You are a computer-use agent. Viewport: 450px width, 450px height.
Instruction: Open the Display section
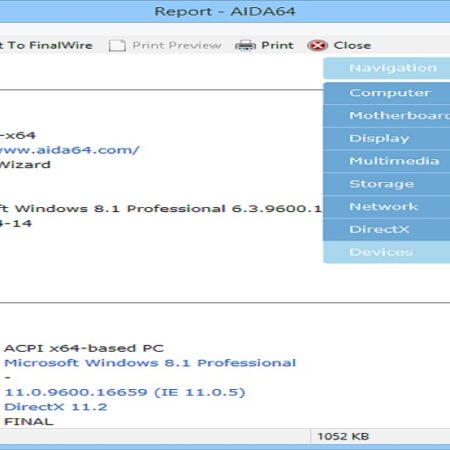pos(387,138)
